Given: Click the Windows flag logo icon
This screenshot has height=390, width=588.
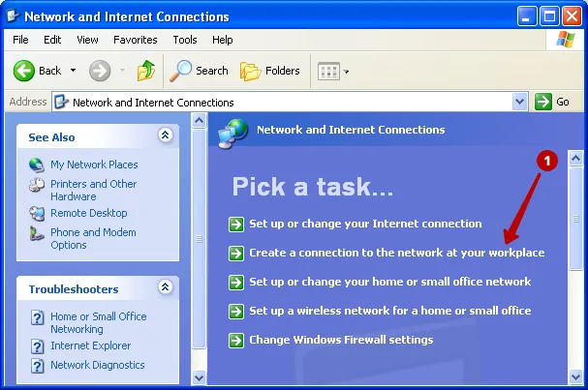Looking at the screenshot, I should point(566,40).
